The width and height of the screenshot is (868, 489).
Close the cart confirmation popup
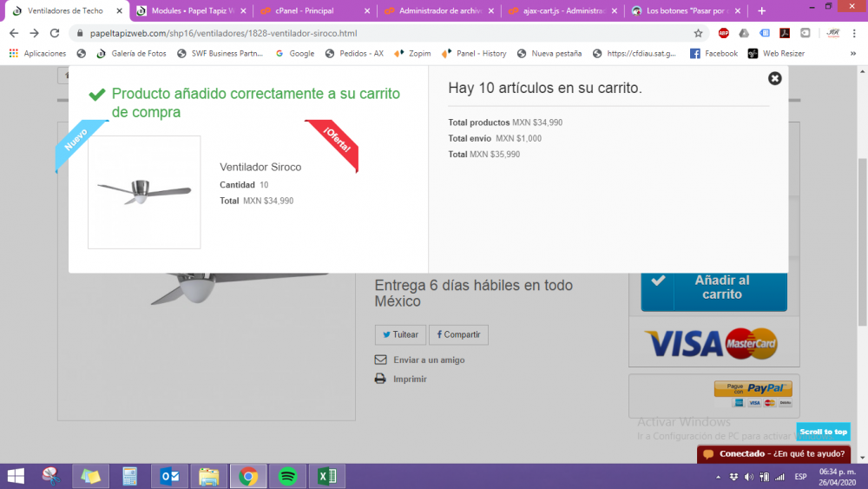point(774,79)
